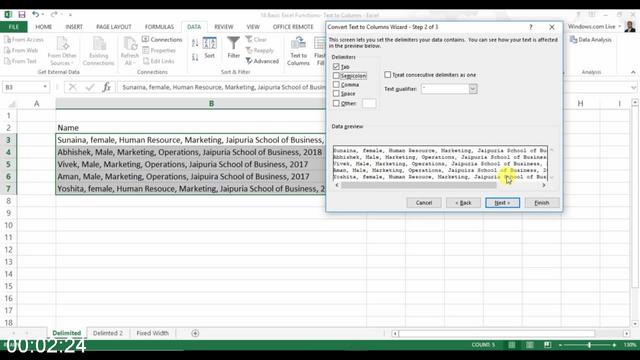Open the Delimited 2 sheet tab
This screenshot has width=640, height=360.
click(x=108, y=333)
